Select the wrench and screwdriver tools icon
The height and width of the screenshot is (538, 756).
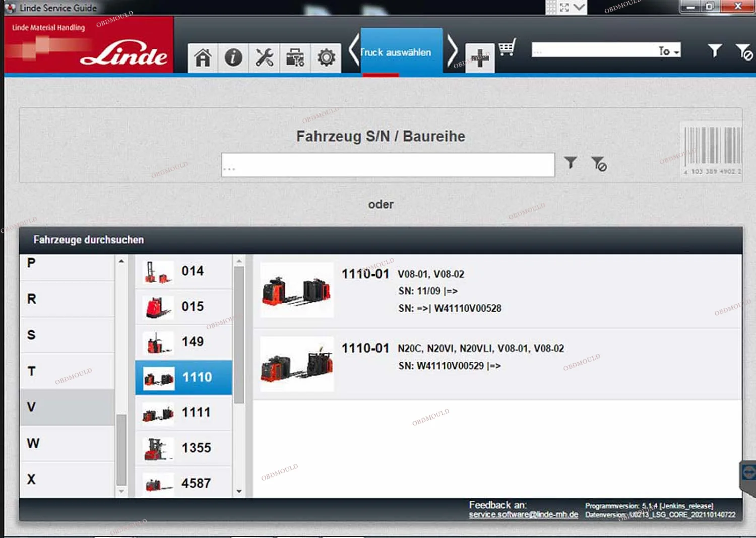point(264,58)
